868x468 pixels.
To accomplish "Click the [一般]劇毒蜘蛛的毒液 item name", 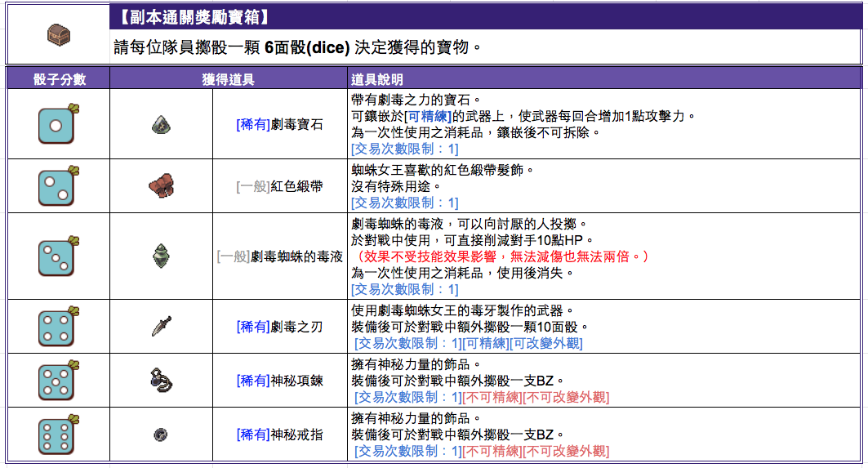I will 279,256.
